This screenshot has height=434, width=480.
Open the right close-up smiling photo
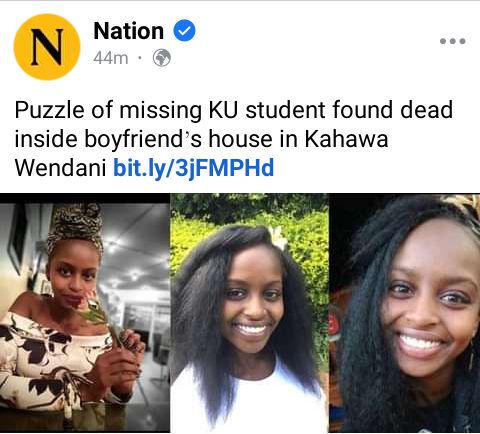[x=405, y=313]
